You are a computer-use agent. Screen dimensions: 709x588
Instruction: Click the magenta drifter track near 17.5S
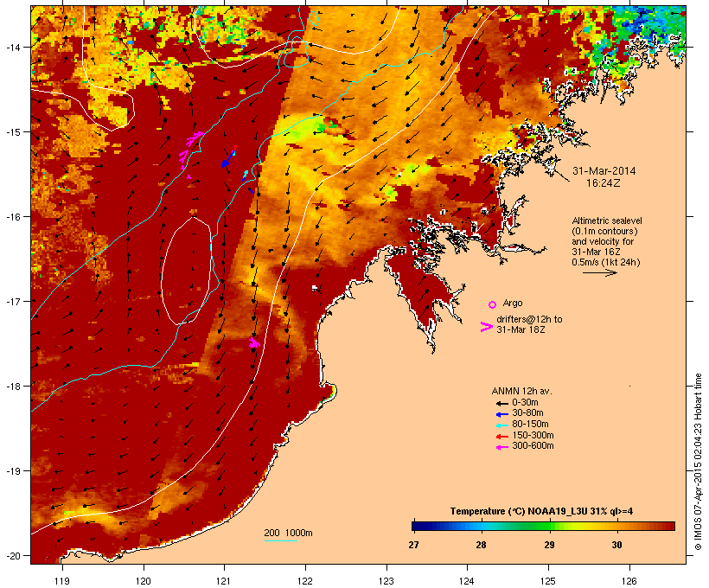click(254, 342)
